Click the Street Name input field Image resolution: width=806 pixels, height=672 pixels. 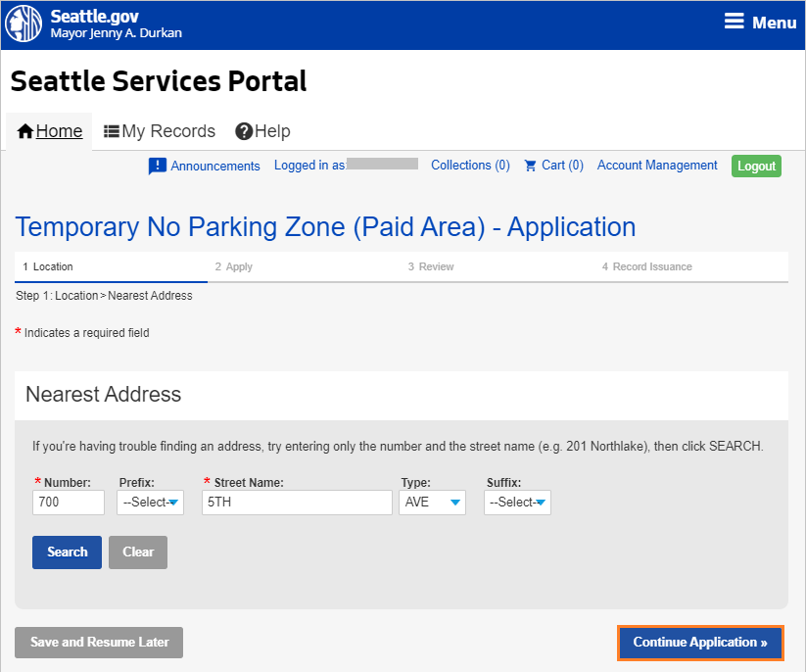pyautogui.click(x=297, y=503)
